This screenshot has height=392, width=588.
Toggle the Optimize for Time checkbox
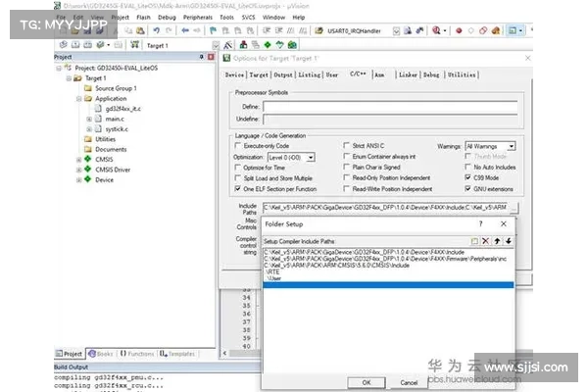coord(237,167)
